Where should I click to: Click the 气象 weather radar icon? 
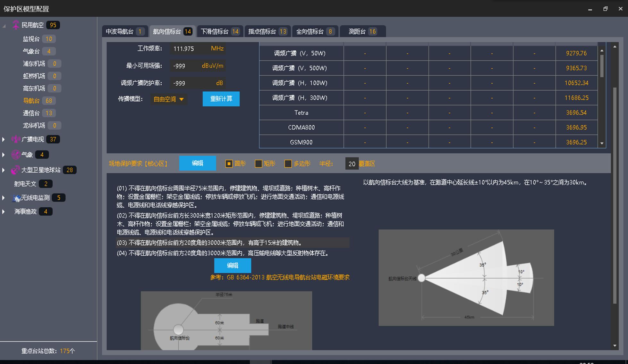point(16,155)
